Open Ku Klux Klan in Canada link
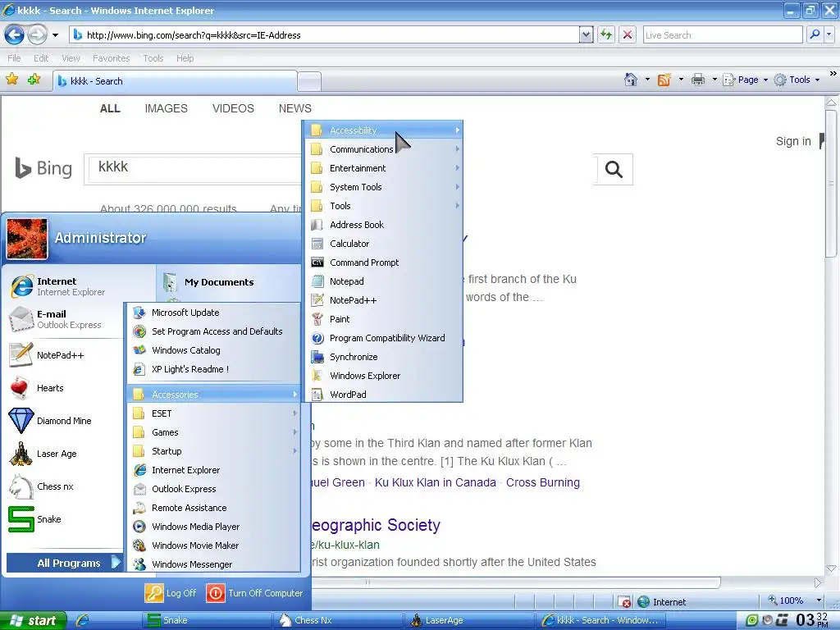The width and height of the screenshot is (840, 630). pyautogui.click(x=435, y=482)
